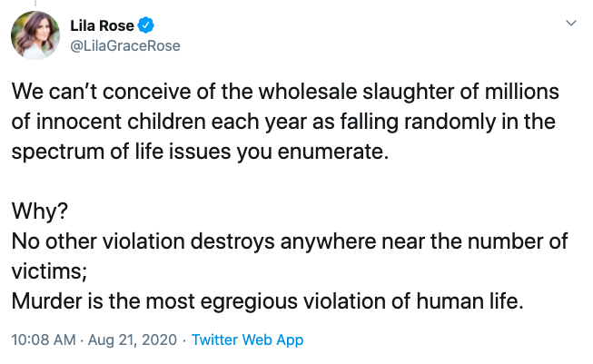Click the dot separator before Twitter Web App
This screenshot has width=593, height=364.
click(184, 340)
